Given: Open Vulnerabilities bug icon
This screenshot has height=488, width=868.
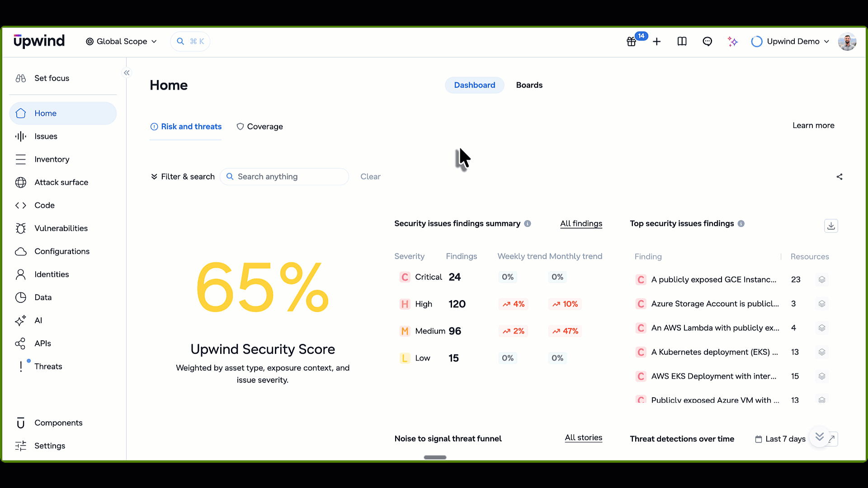Looking at the screenshot, I should (21, 228).
